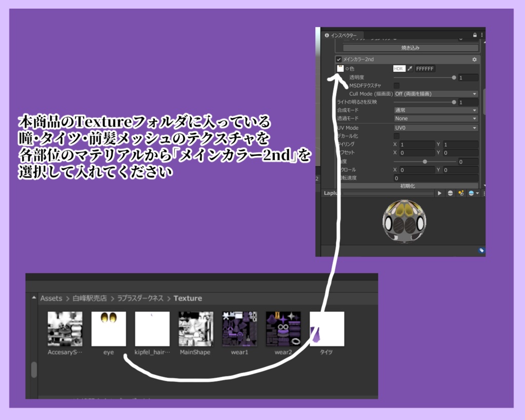Click the 焼き込み button
Viewport: 525px width, 420px height.
[x=411, y=48]
